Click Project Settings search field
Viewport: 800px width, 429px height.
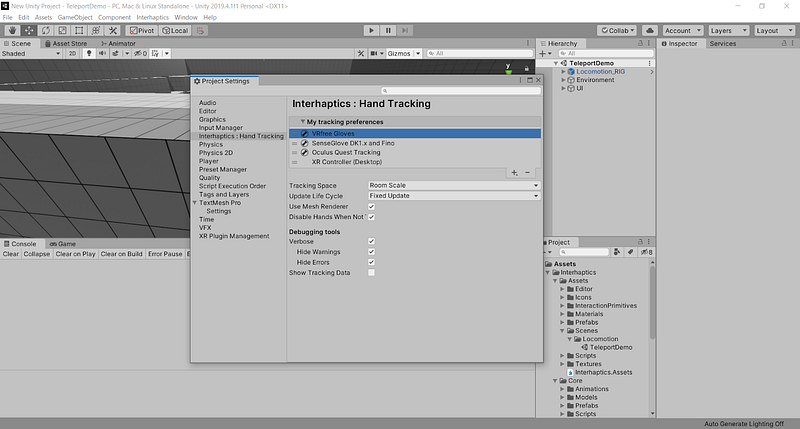pos(461,91)
